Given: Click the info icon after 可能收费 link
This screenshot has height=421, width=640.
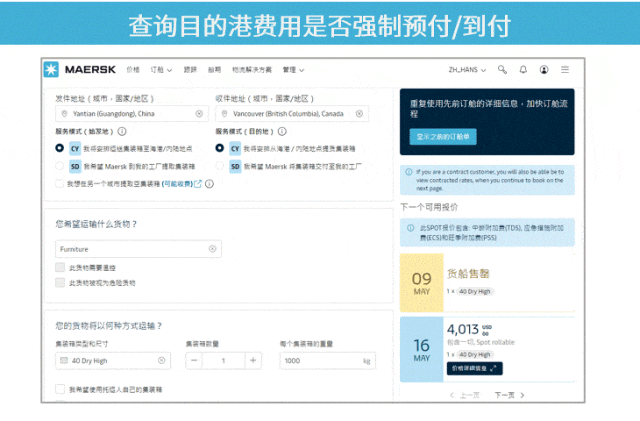Looking at the screenshot, I should [x=209, y=184].
